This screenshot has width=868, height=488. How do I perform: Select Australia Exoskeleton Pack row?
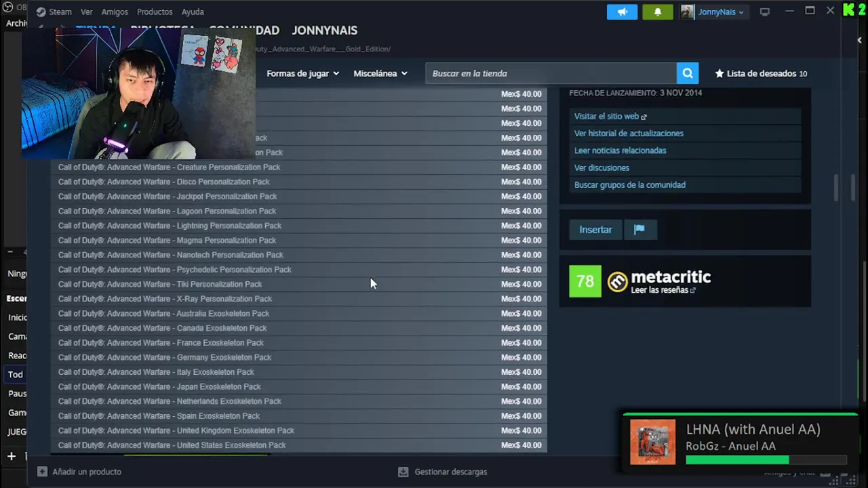298,314
